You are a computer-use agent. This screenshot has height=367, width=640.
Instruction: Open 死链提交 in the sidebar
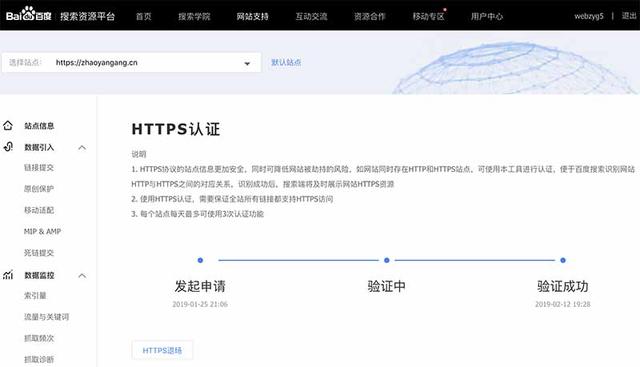click(x=39, y=253)
